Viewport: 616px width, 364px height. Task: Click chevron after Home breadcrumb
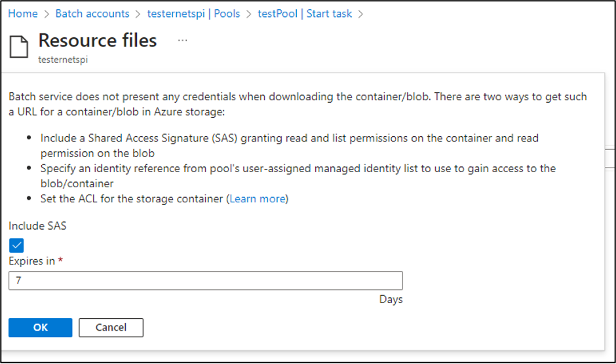click(47, 14)
